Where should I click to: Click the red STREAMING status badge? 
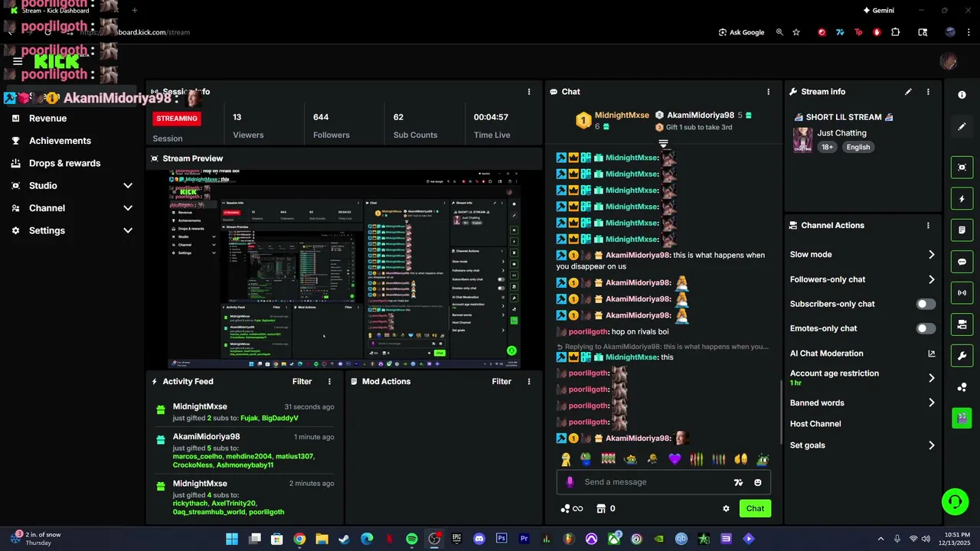coord(177,119)
